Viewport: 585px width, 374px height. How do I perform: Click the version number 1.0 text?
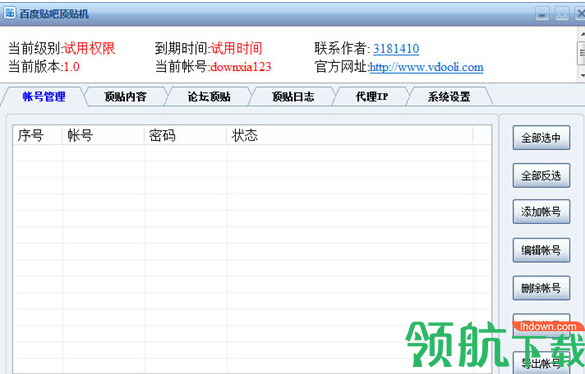point(71,67)
